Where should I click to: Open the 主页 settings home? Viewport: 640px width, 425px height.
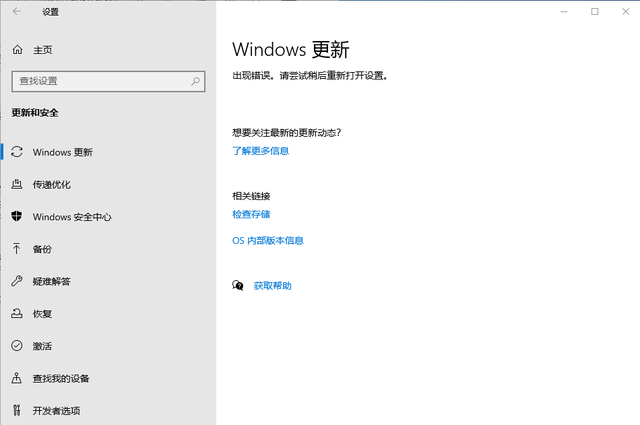[43, 50]
